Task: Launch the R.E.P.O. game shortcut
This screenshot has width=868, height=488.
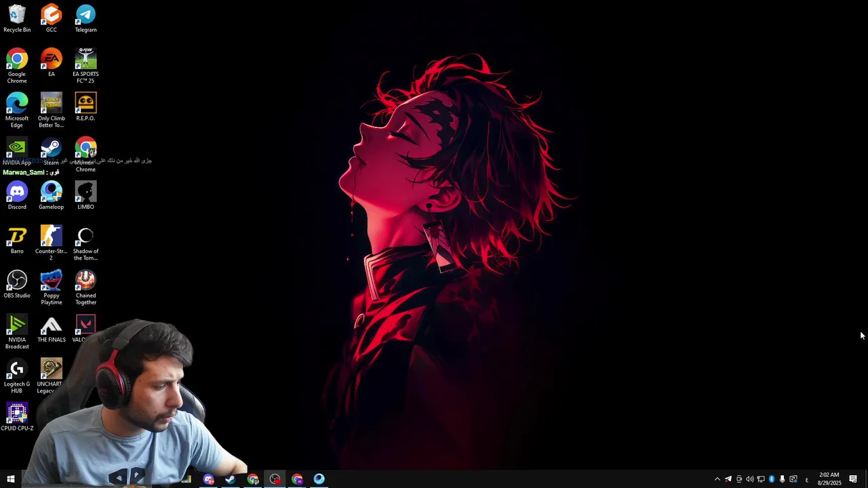Action: click(85, 106)
